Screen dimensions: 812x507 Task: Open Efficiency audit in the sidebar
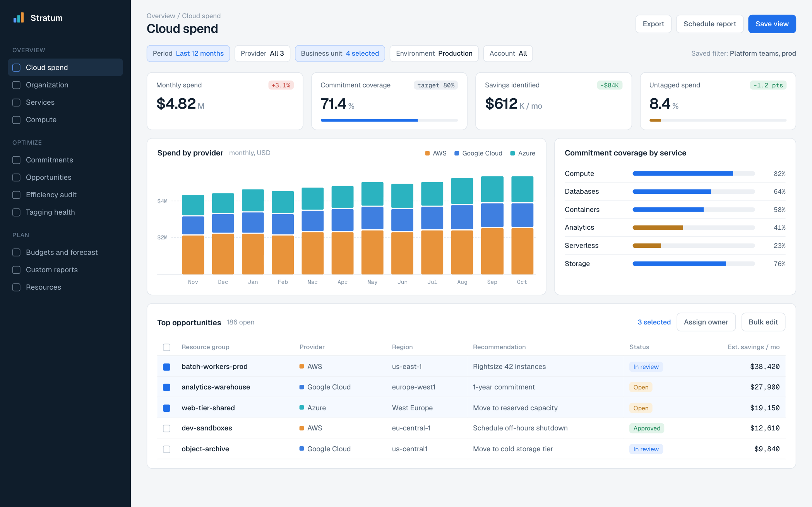pos(65,195)
